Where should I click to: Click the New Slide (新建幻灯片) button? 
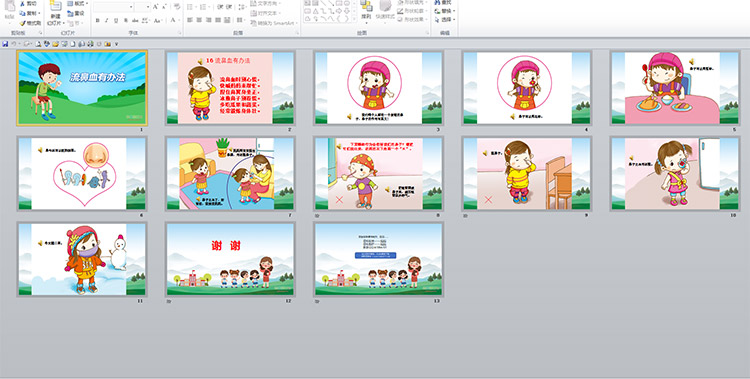[x=55, y=14]
